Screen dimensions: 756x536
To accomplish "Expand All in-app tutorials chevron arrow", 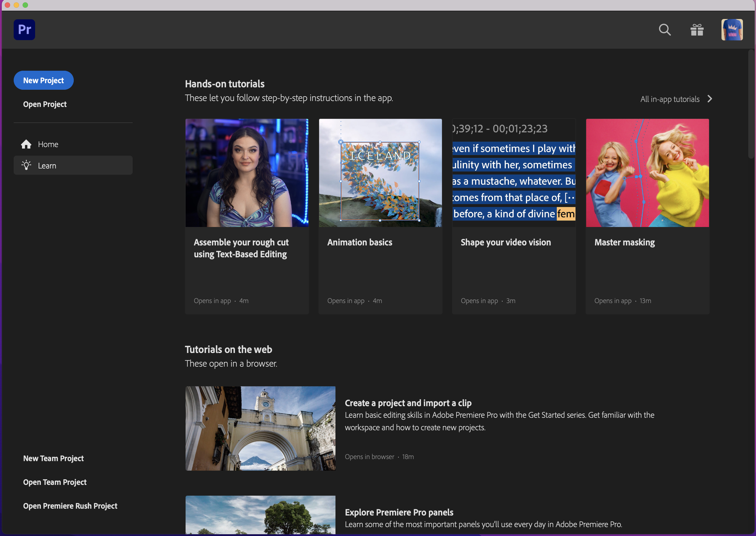I will pos(709,99).
